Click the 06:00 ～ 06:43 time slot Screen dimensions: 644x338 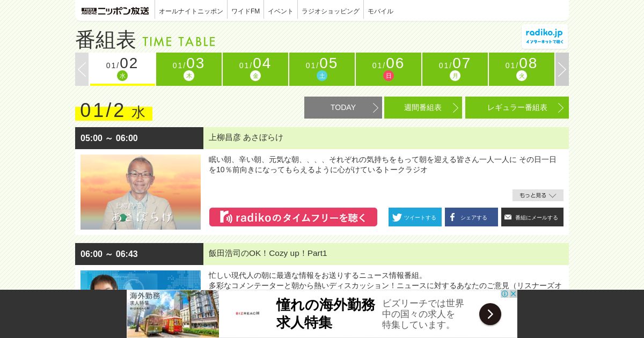(x=139, y=254)
